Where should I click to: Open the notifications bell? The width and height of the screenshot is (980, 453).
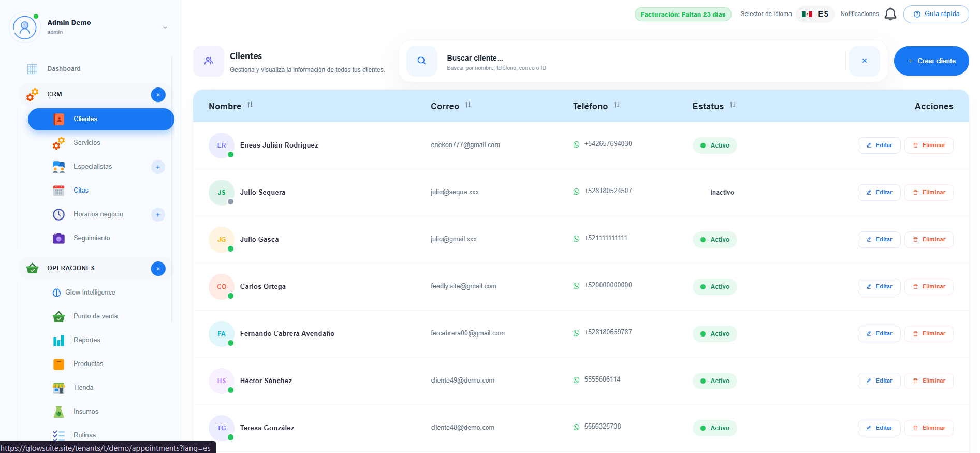[890, 14]
